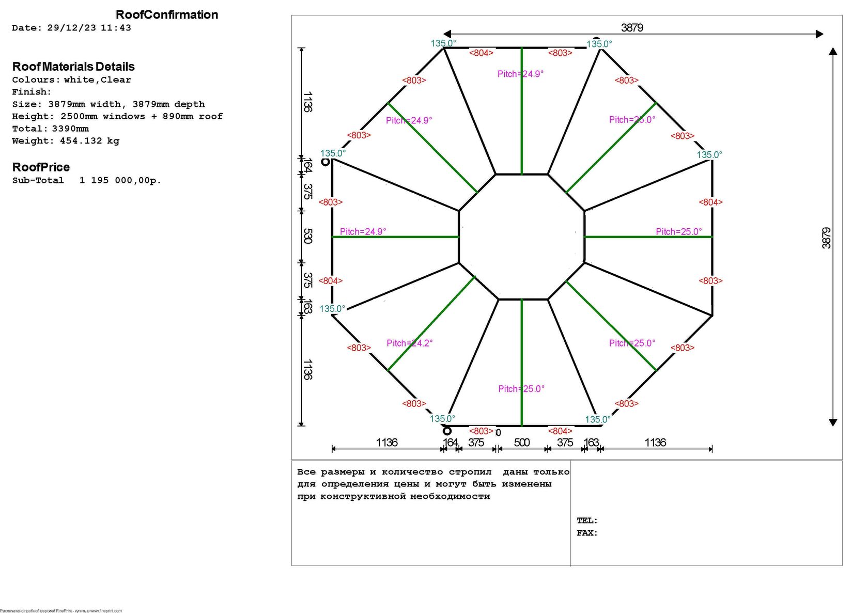Click the vertical 3879 dimension on right
The width and height of the screenshot is (868, 613).
click(826, 238)
